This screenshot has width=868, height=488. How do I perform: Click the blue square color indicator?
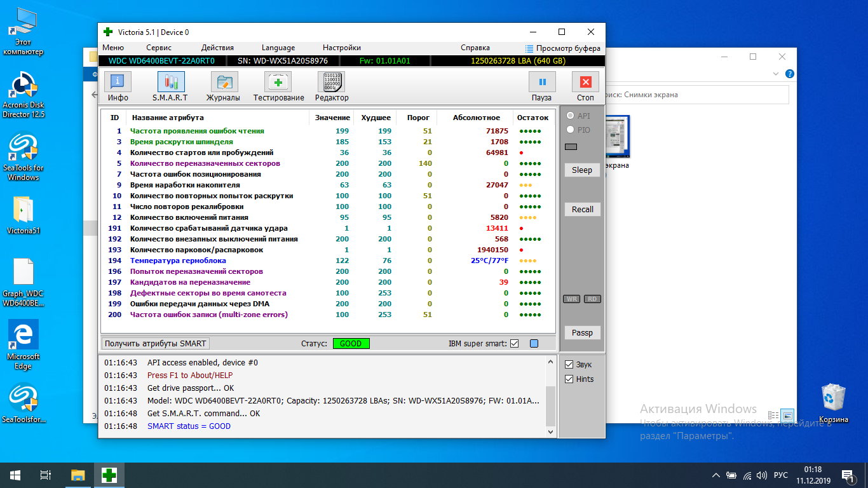(534, 344)
